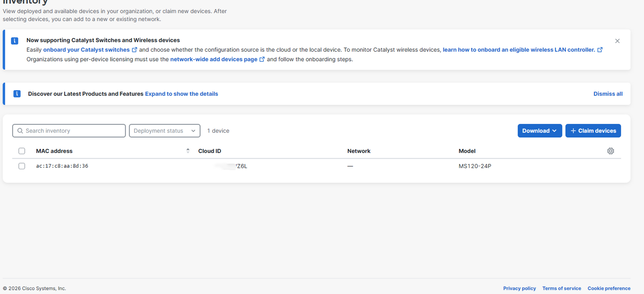Check the ac:17:c8:aa:8d:36 row checkbox
Viewport: 644px width, 294px height.
[22, 166]
